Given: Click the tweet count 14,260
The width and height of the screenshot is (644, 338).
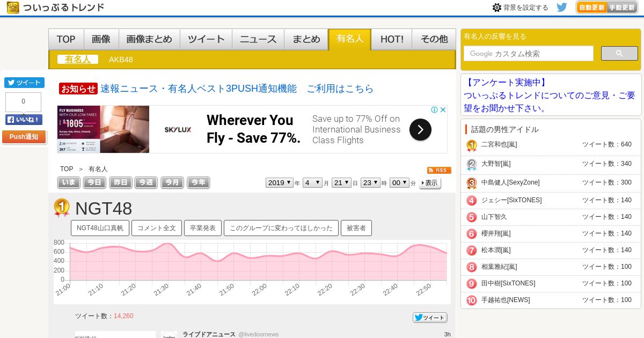Looking at the screenshot, I should point(123,316).
